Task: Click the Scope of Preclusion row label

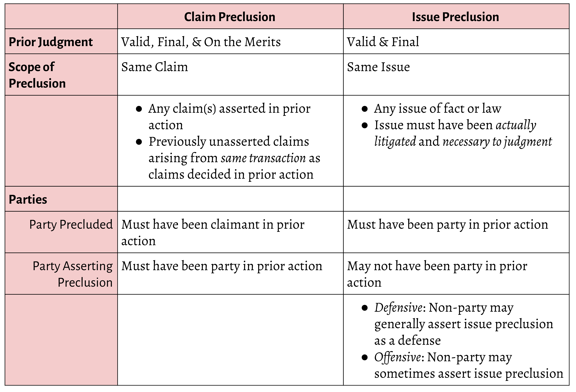Action: 37,75
